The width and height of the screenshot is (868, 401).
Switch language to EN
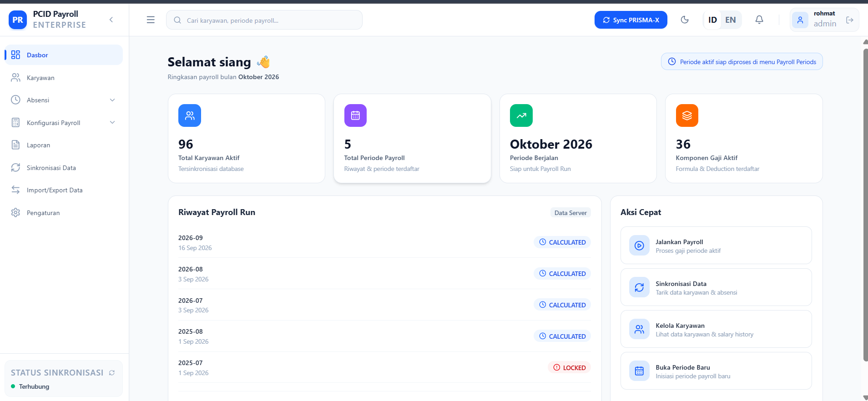tap(731, 20)
